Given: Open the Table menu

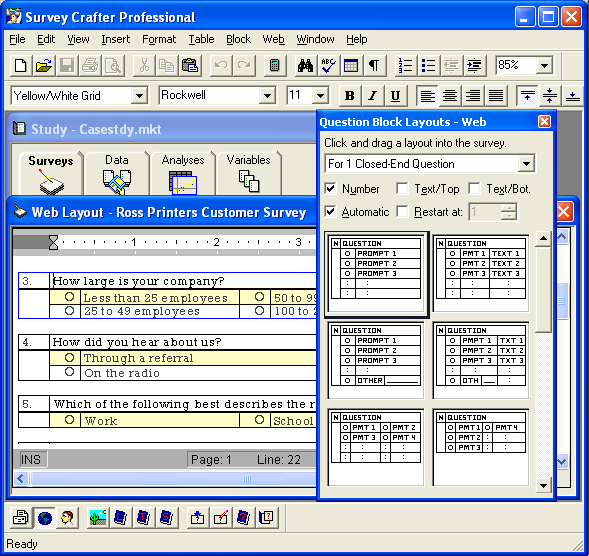Looking at the screenshot, I should tap(201, 39).
